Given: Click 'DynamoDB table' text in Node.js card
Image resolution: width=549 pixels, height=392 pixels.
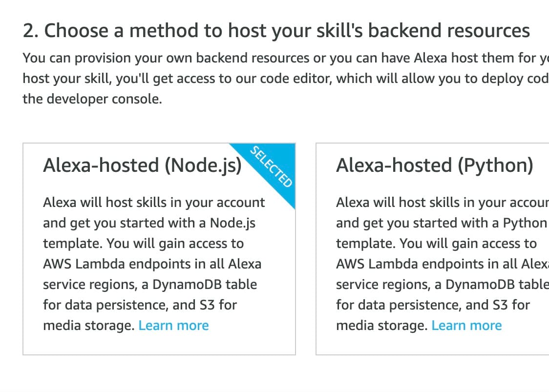Looking at the screenshot, I should pyautogui.click(x=205, y=285).
